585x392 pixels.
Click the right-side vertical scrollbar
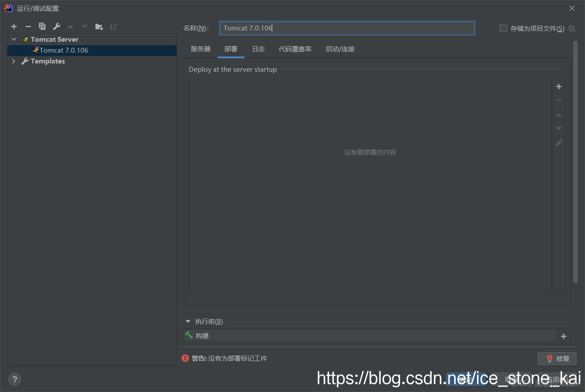(575, 162)
